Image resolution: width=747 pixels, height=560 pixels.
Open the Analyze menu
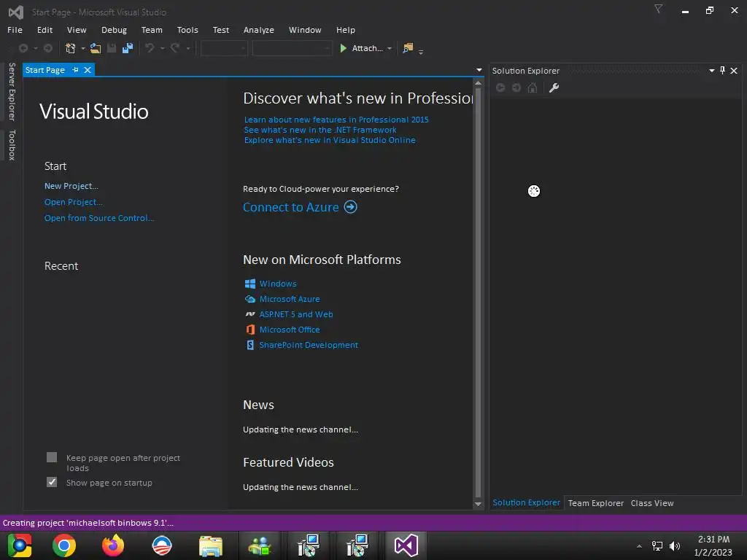(259, 30)
